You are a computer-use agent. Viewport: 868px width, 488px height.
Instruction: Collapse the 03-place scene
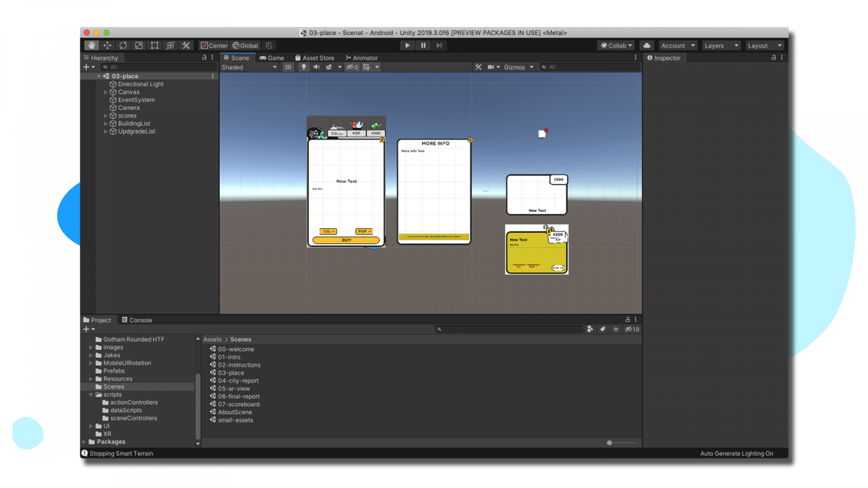(99, 76)
